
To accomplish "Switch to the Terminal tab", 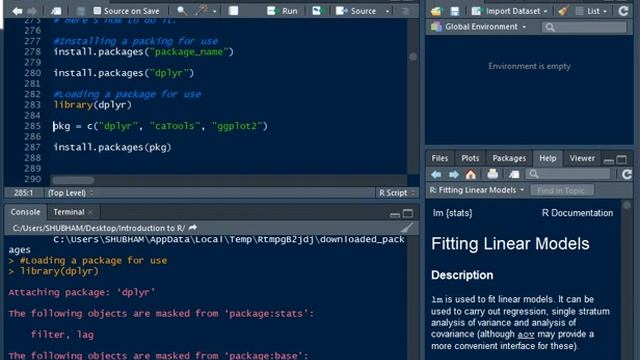I will [x=69, y=212].
